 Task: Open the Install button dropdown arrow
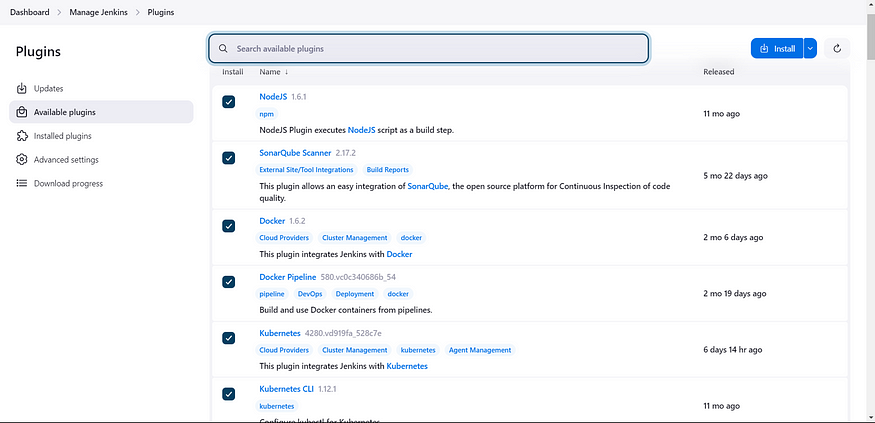click(810, 49)
